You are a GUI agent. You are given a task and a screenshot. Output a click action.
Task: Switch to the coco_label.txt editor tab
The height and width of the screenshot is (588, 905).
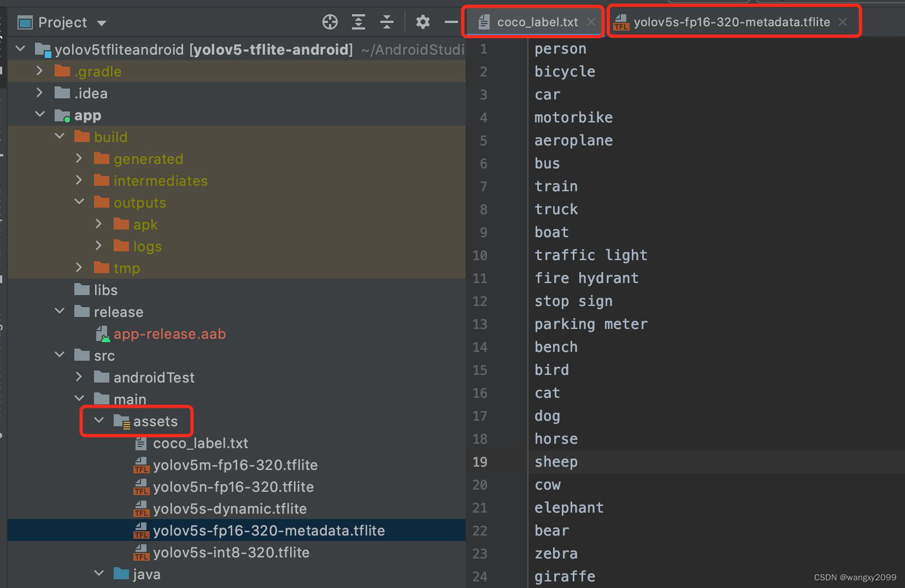(x=533, y=22)
